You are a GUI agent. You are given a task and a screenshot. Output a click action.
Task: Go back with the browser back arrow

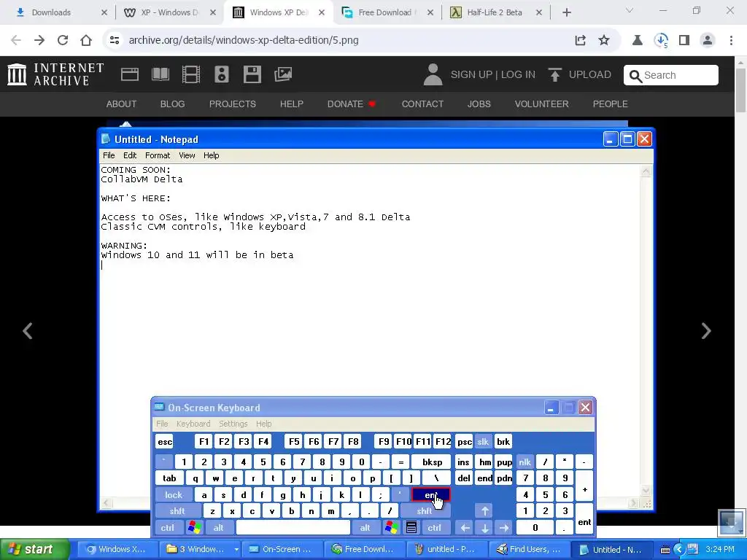click(x=16, y=40)
